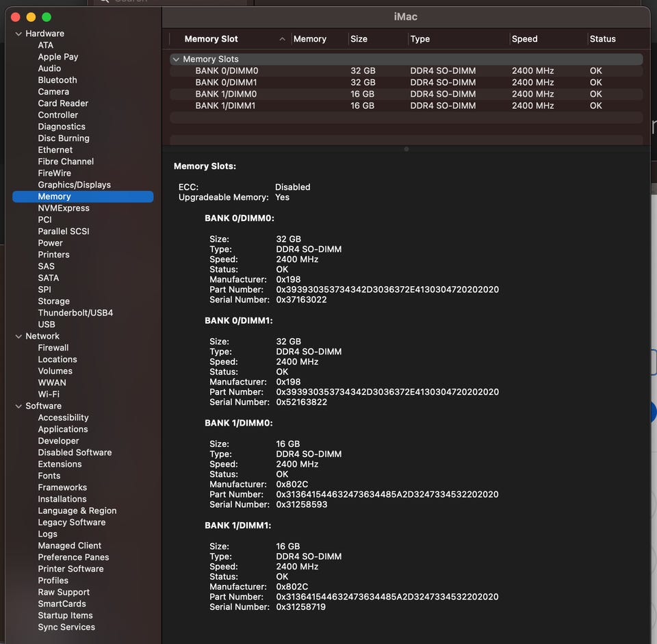Click the Status column header
The height and width of the screenshot is (644, 657).
(602, 39)
